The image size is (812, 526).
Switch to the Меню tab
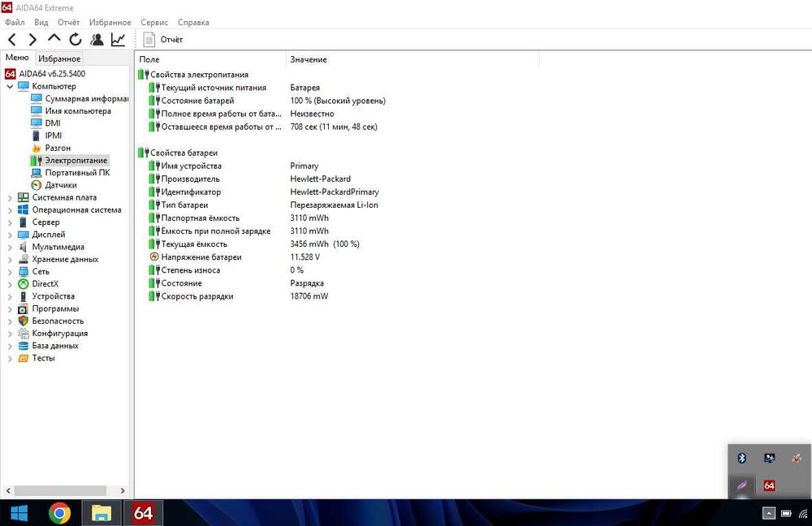(x=17, y=58)
